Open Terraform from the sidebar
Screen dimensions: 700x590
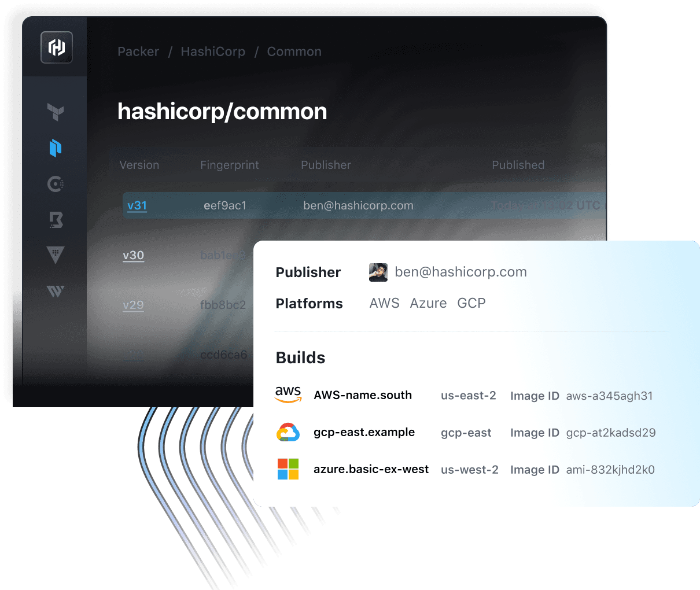[56, 112]
